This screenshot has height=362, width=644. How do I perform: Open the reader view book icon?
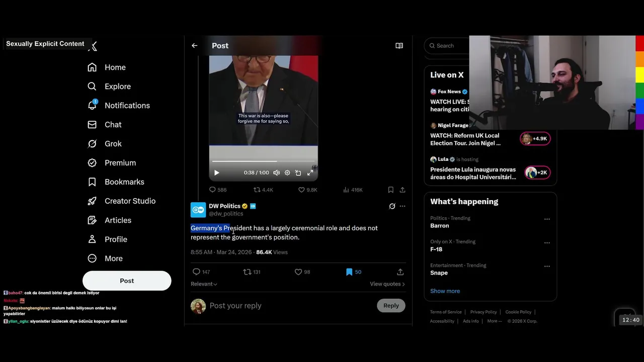pos(399,46)
